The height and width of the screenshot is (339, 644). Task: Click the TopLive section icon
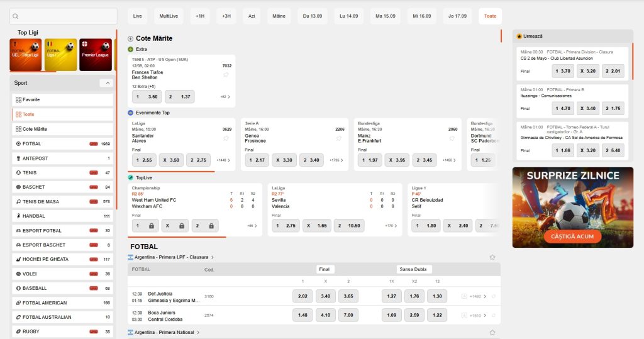point(131,178)
